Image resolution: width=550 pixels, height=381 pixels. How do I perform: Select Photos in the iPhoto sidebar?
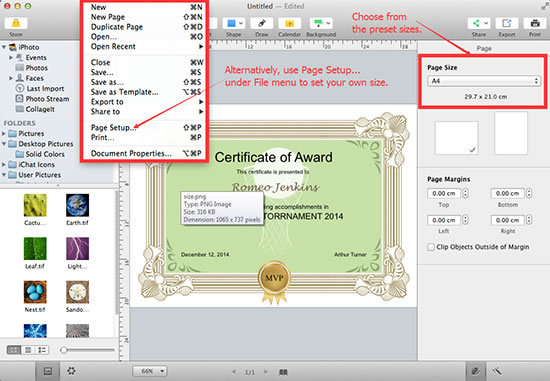[x=32, y=68]
